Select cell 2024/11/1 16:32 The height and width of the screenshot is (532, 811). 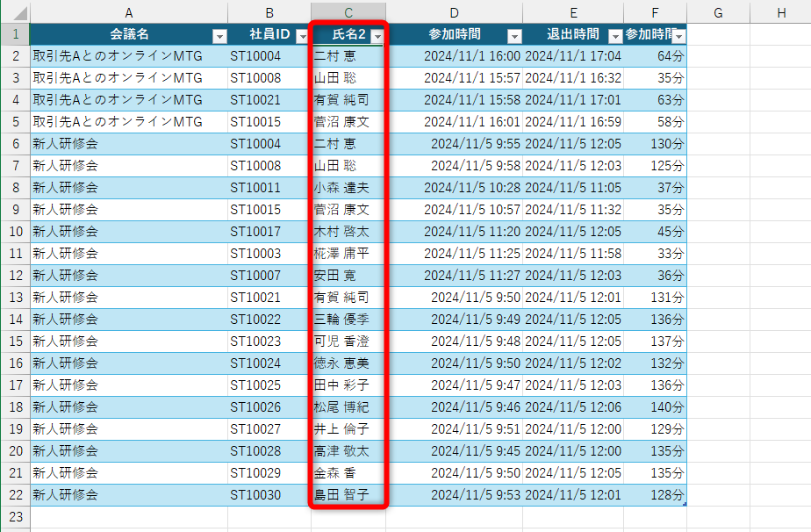coord(573,77)
